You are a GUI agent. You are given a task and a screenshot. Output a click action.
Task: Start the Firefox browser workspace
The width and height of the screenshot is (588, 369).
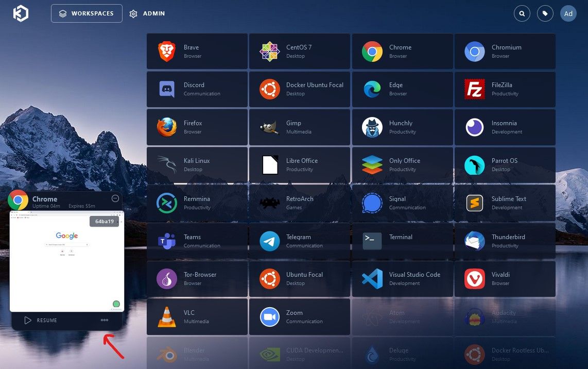[197, 127]
